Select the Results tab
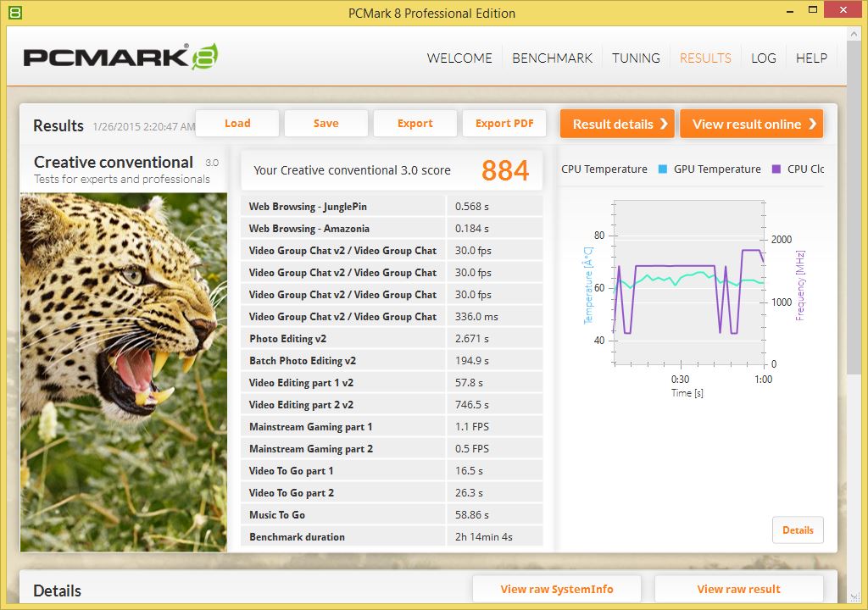This screenshot has height=610, width=868. [x=705, y=58]
